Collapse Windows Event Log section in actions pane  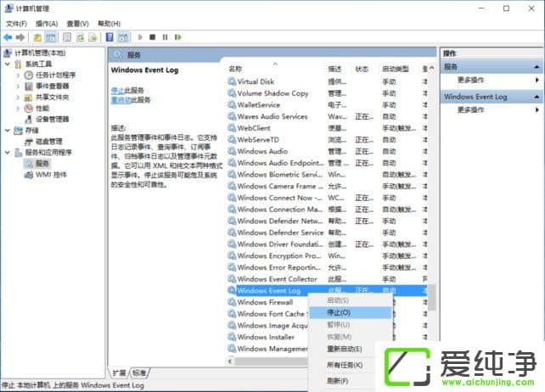point(537,97)
